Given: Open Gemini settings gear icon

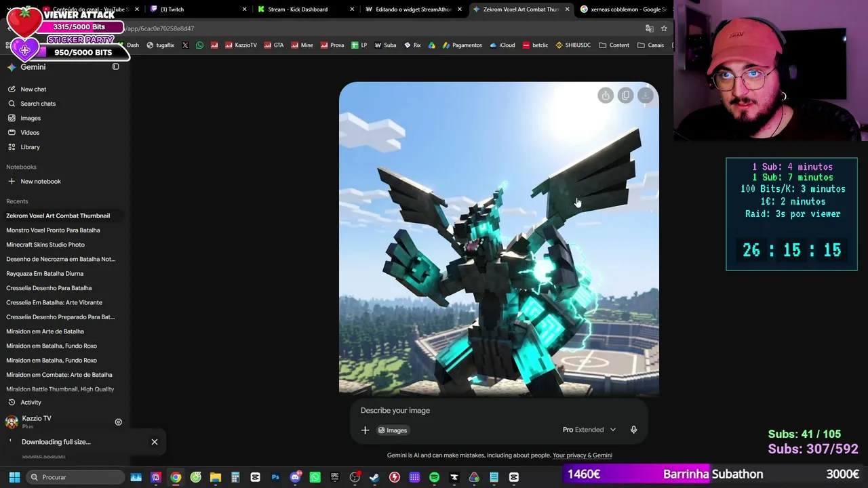Looking at the screenshot, I should coord(118,422).
